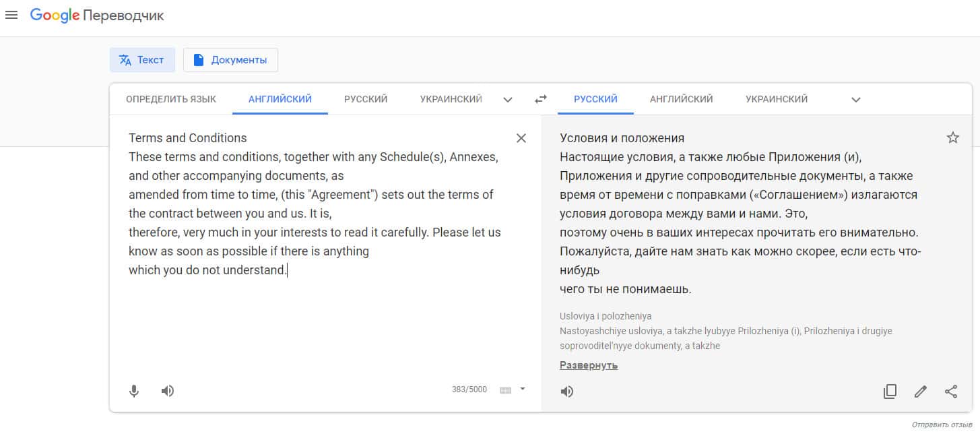This screenshot has height=438, width=980.
Task: Share the translation
Action: click(x=951, y=392)
